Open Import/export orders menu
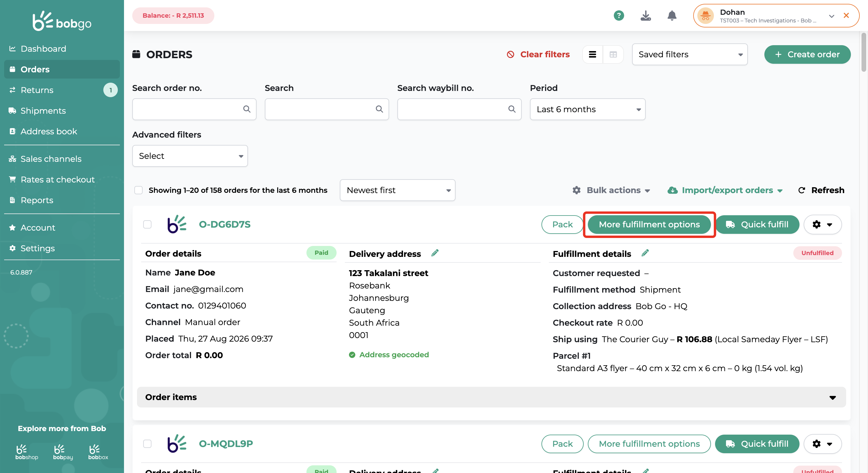 (725, 190)
